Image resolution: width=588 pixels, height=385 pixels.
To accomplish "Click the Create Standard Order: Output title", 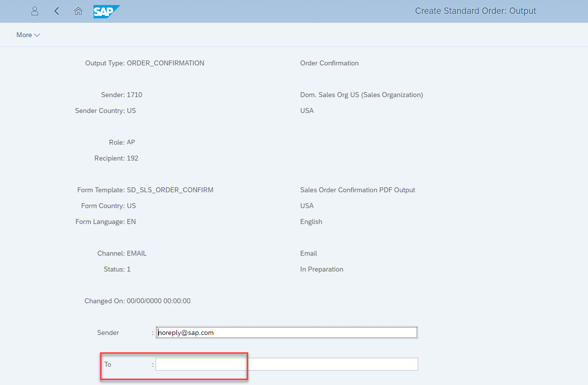I will (476, 11).
